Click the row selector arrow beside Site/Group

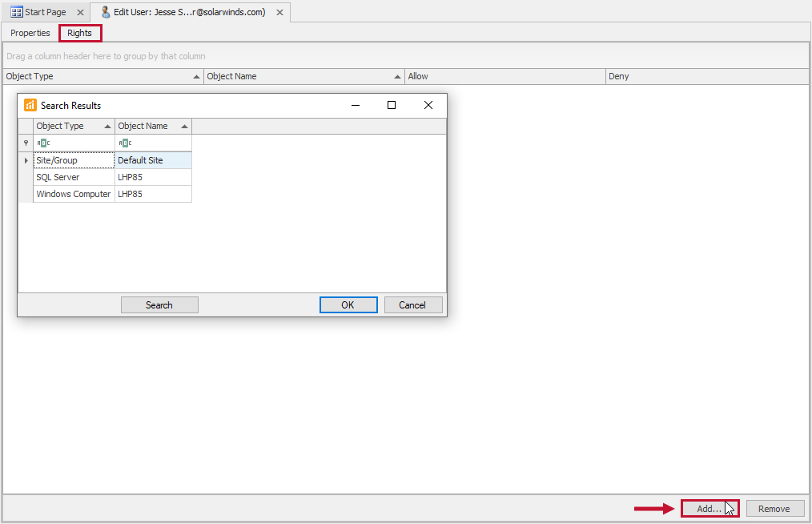(x=26, y=159)
